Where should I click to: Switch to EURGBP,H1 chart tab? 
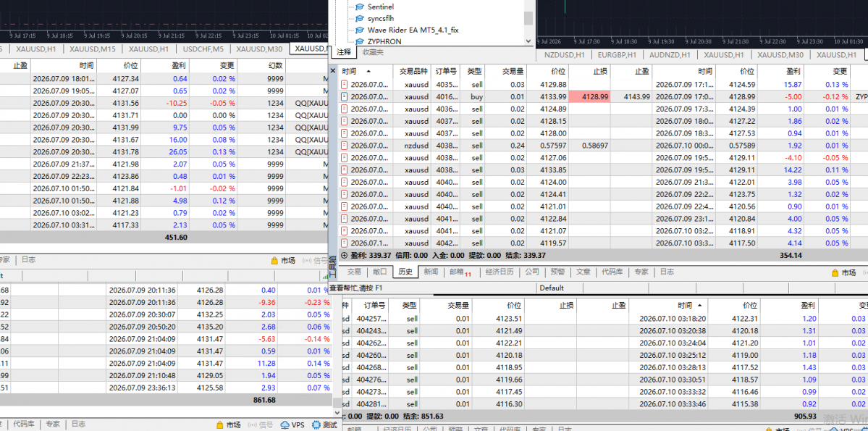tap(618, 55)
